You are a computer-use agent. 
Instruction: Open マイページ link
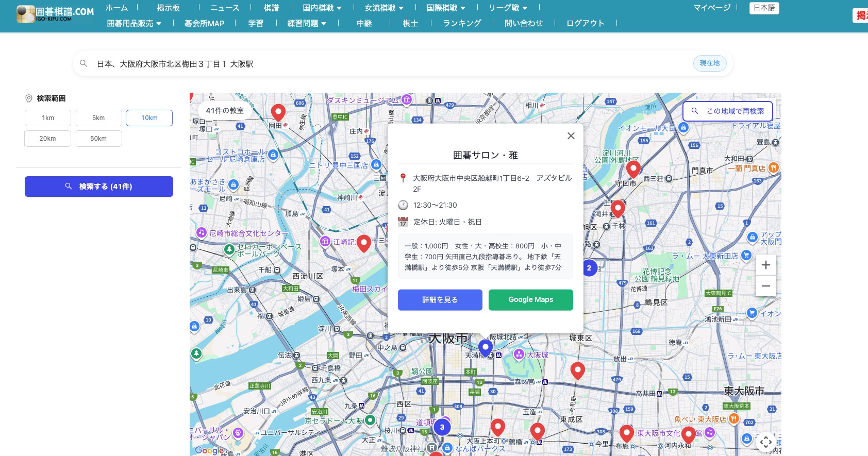[712, 8]
